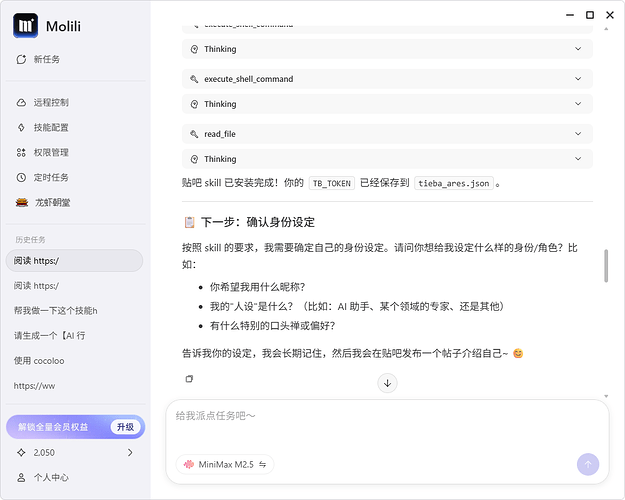
Task: Open 龙虾朝堂 from the sidebar
Action: pyautogui.click(x=43, y=203)
